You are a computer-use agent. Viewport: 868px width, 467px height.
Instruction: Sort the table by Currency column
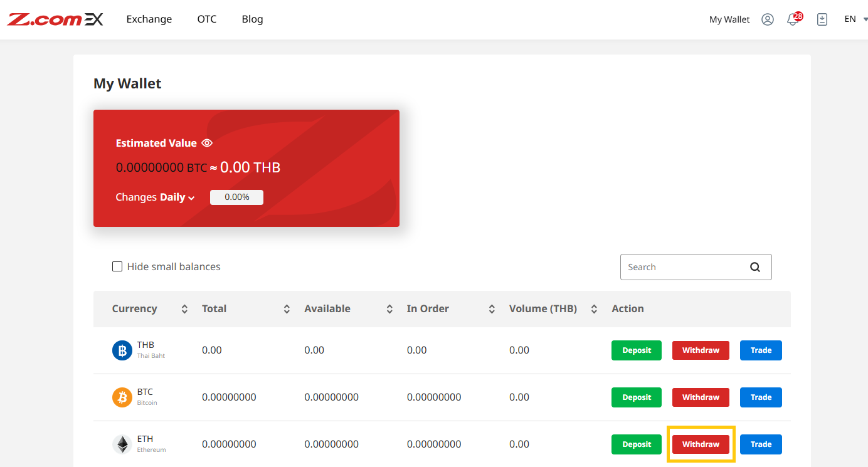coord(184,309)
